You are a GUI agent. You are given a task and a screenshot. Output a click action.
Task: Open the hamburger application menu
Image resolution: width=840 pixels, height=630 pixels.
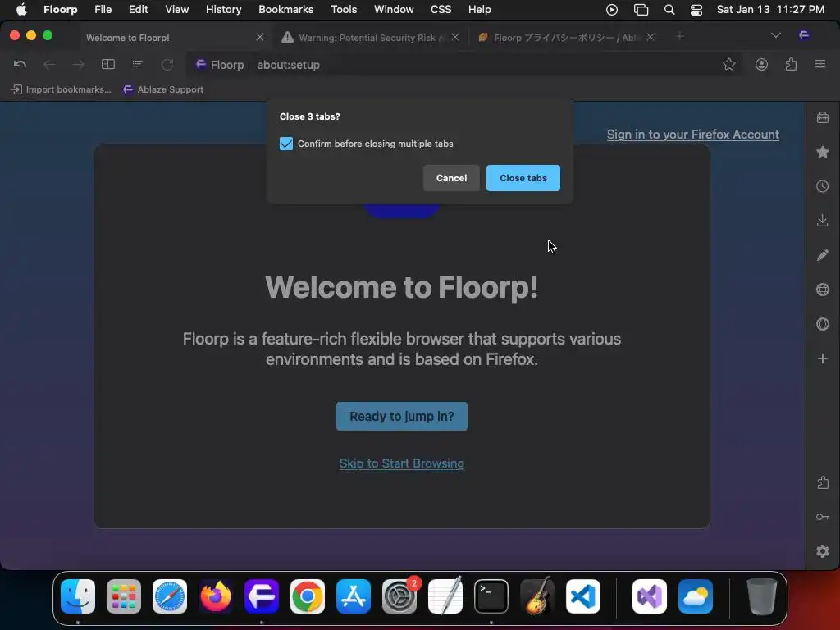pos(820,64)
